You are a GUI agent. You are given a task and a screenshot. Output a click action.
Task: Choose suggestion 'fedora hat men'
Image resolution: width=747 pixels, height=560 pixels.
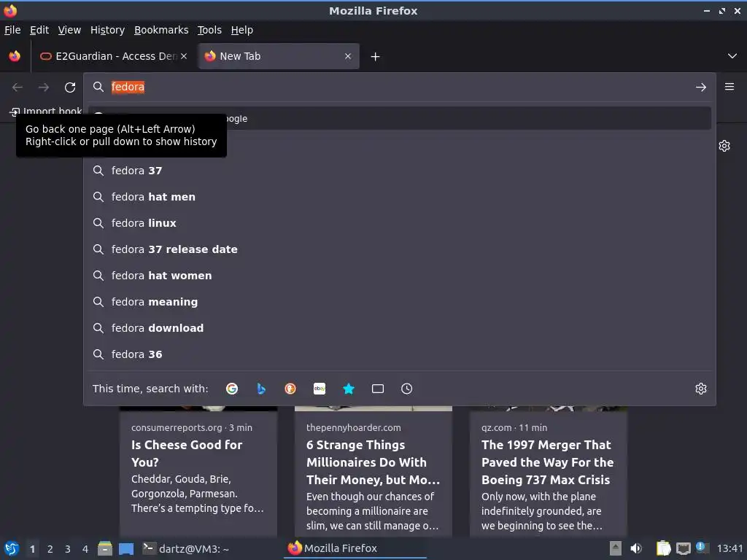point(399,197)
